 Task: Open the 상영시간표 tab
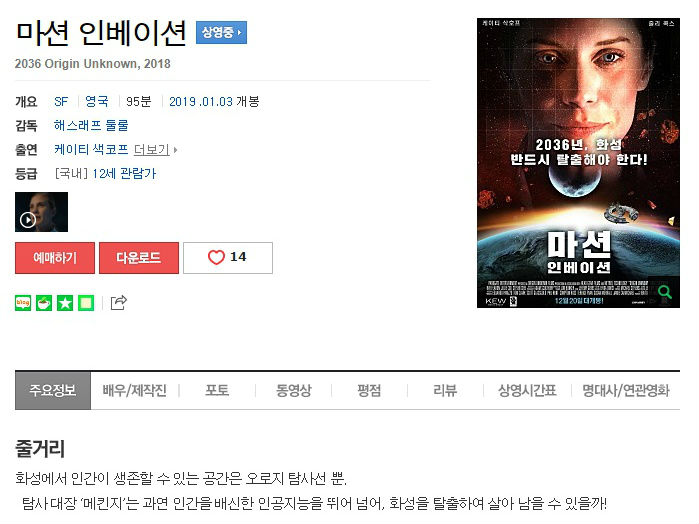coord(527,391)
